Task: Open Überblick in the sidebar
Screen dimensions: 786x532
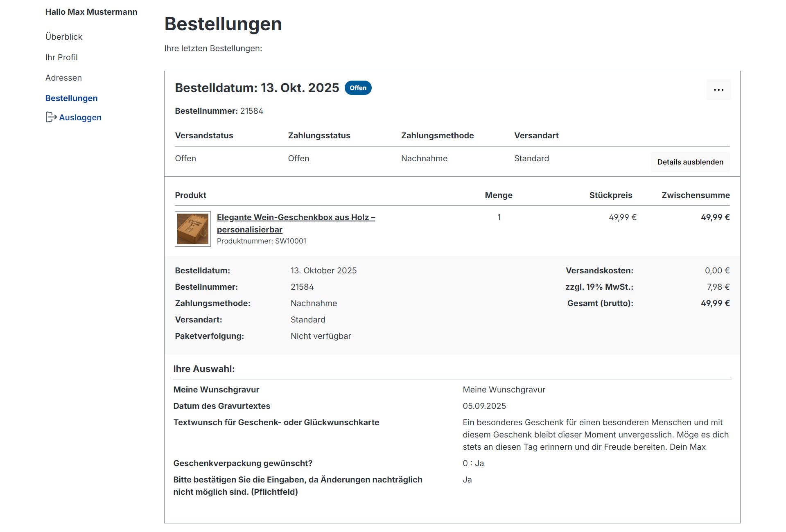Action: (x=64, y=37)
